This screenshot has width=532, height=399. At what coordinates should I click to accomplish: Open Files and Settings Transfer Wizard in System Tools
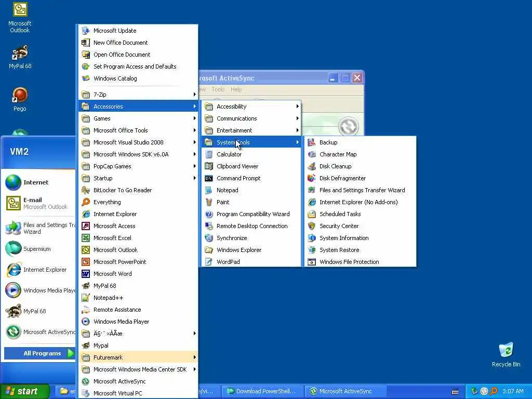point(360,190)
